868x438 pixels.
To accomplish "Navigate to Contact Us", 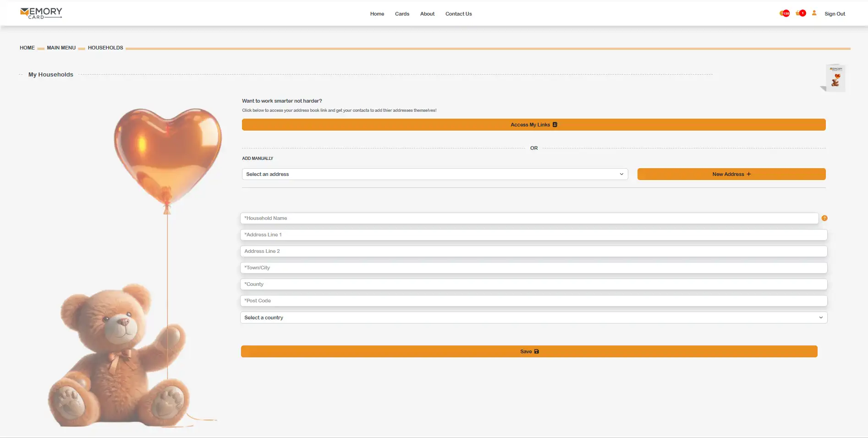I will coord(458,14).
